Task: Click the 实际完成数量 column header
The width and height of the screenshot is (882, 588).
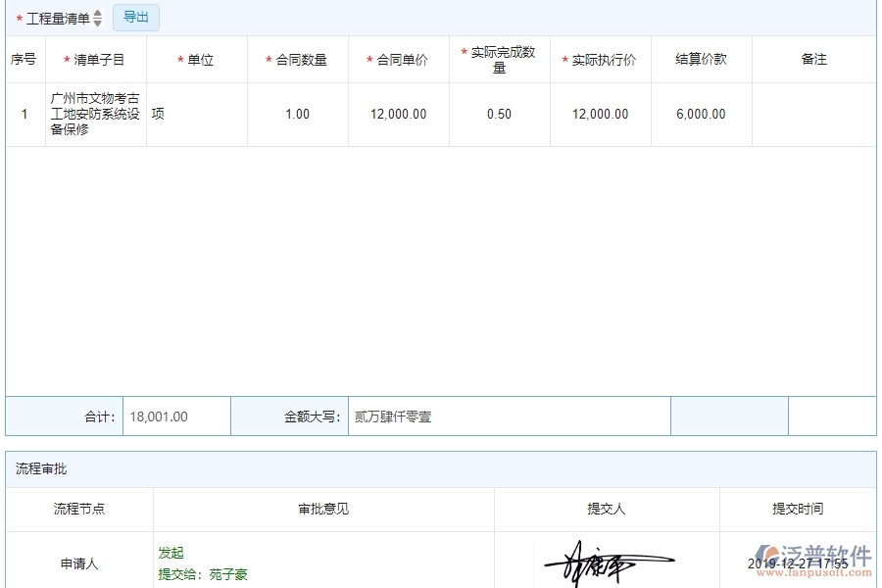Action: 499,59
